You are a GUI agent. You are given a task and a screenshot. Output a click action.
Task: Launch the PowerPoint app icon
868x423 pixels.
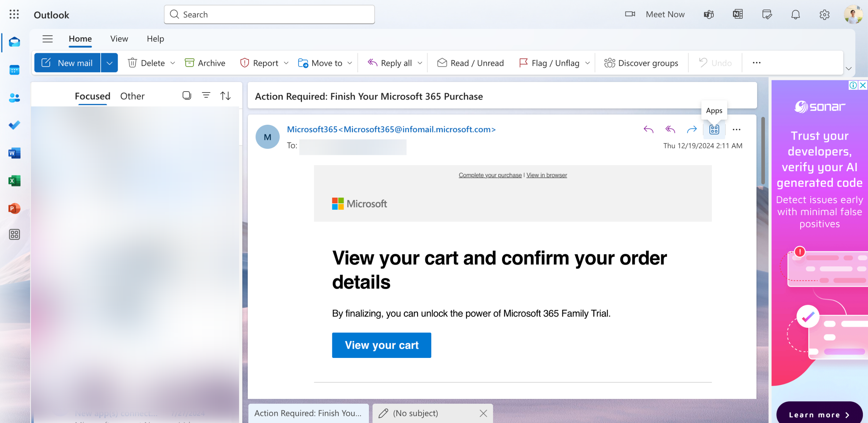point(14,208)
